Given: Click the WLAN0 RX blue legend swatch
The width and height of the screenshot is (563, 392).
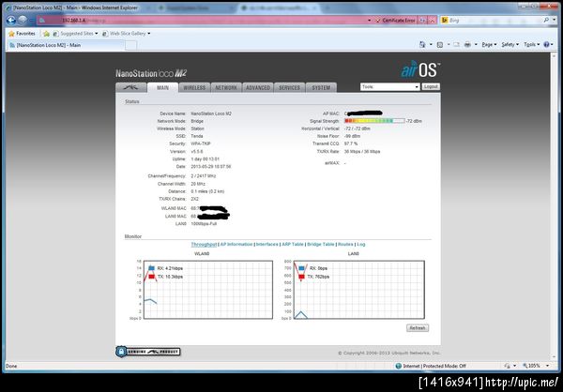Looking at the screenshot, I should tap(151, 268).
